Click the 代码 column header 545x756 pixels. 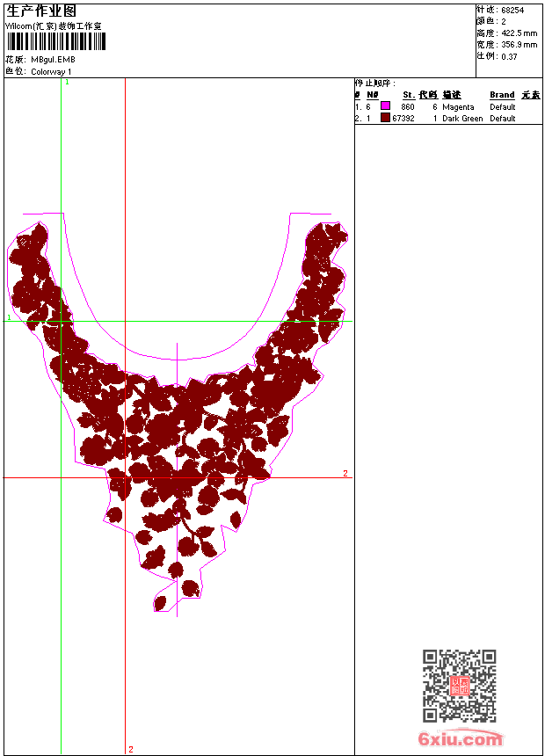click(x=428, y=95)
